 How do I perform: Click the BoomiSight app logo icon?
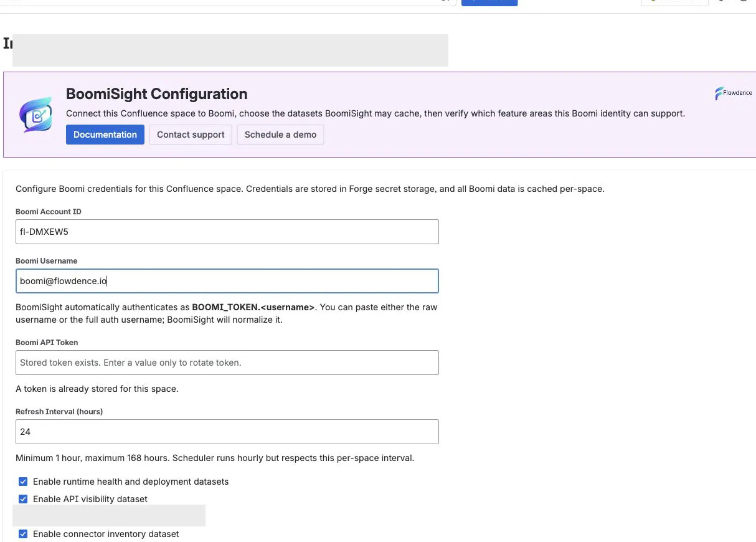35,115
